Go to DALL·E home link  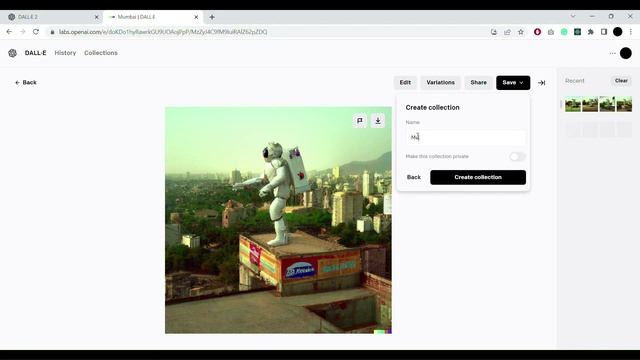(36, 53)
